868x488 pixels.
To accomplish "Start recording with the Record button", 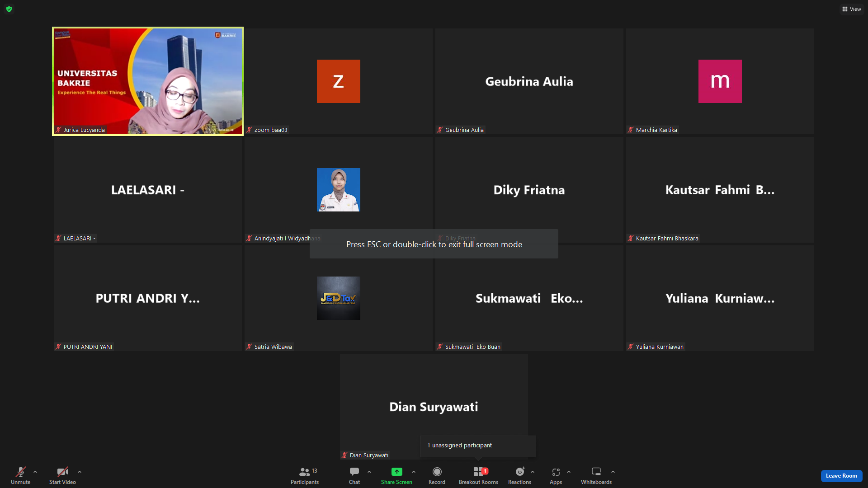I will tap(437, 476).
